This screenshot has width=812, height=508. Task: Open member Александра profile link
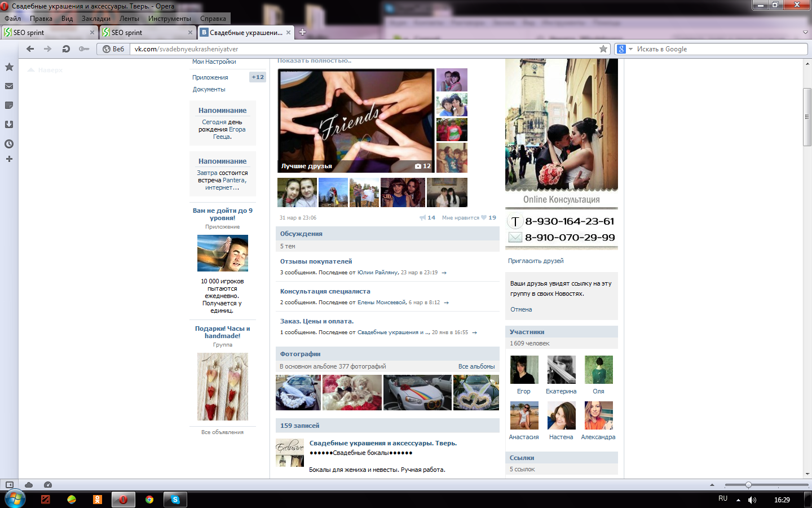(598, 437)
